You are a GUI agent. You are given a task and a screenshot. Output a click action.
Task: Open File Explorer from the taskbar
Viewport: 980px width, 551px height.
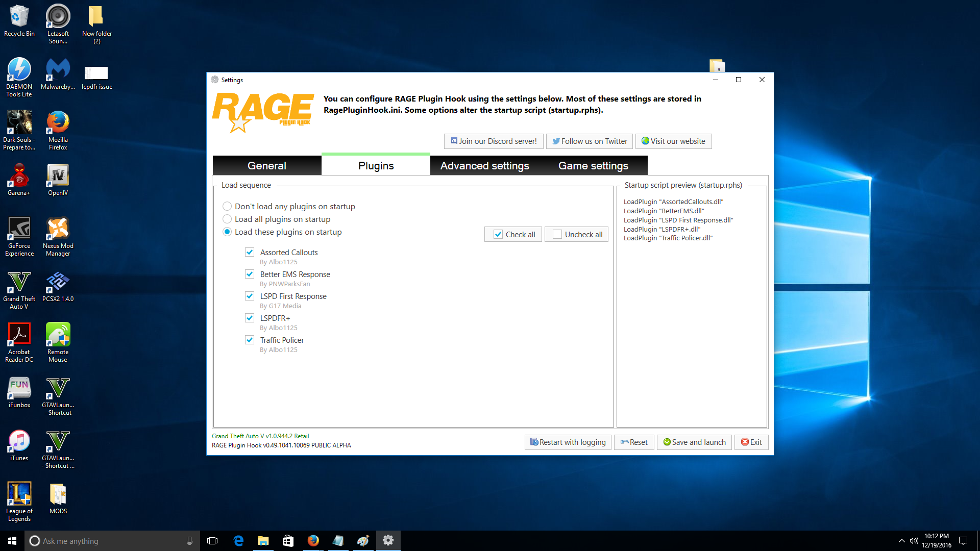tap(263, 541)
